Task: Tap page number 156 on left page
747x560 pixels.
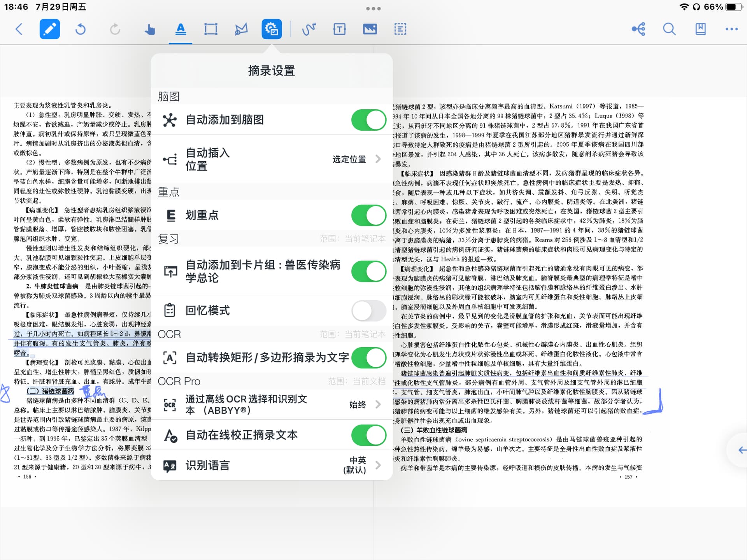Action: coord(27,476)
